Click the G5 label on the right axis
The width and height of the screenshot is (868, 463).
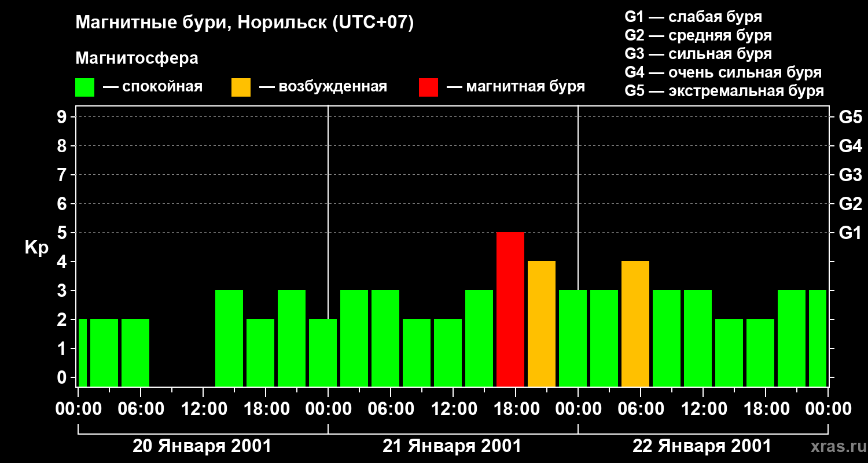[x=850, y=117]
